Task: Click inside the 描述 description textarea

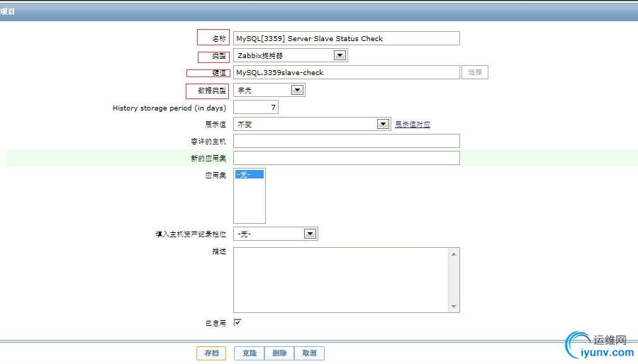Action: 341,280
